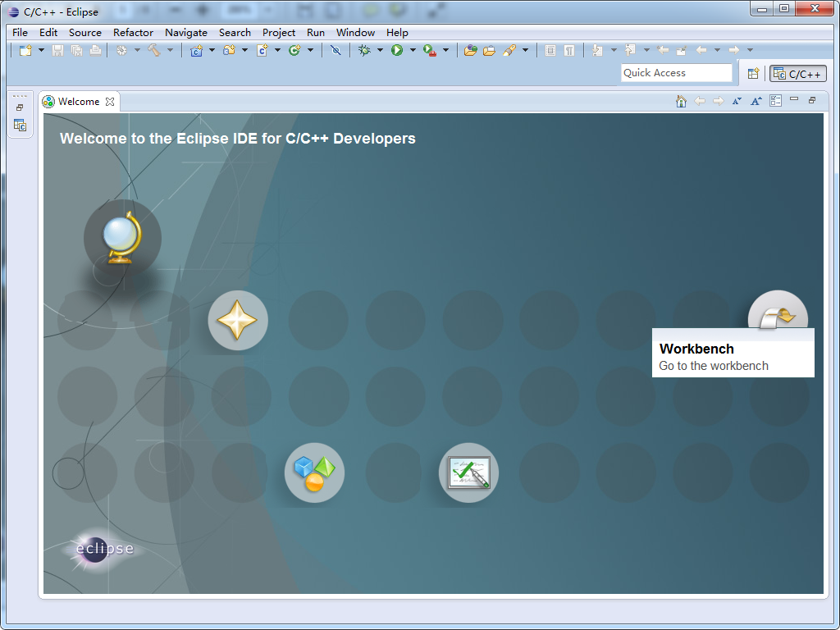Open the Samples shapes icon

(x=314, y=472)
